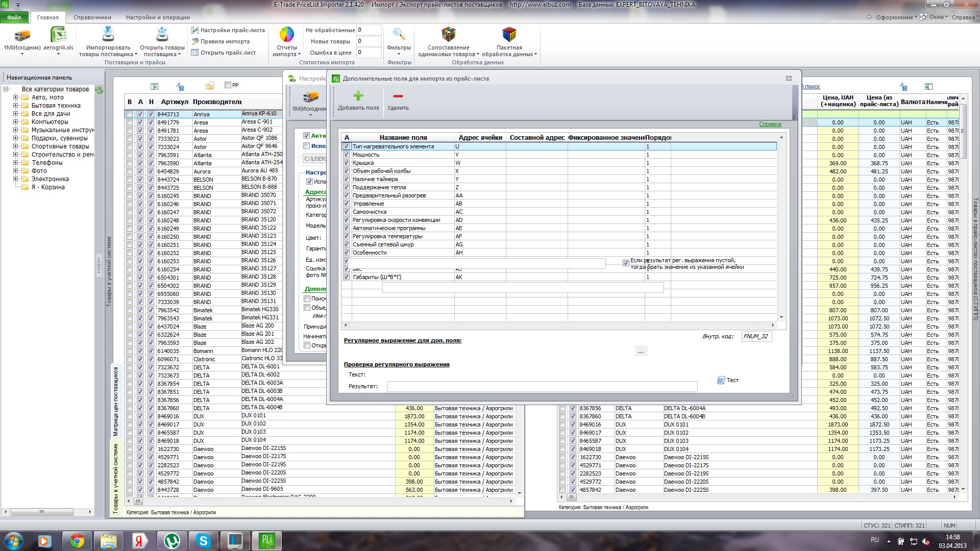The image size is (980, 551).
Task: Click the Результат text field
Action: [x=542, y=386]
